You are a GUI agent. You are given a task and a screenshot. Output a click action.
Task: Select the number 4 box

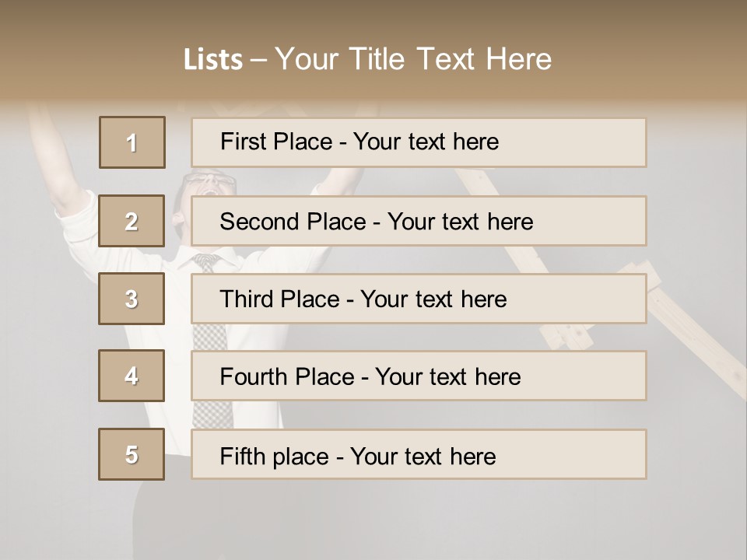[x=132, y=376]
